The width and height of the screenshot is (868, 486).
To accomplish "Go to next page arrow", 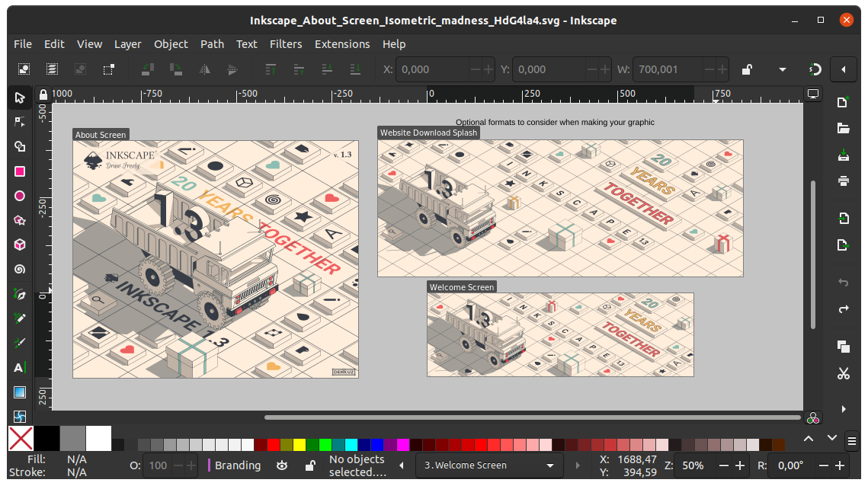I will tap(578, 465).
